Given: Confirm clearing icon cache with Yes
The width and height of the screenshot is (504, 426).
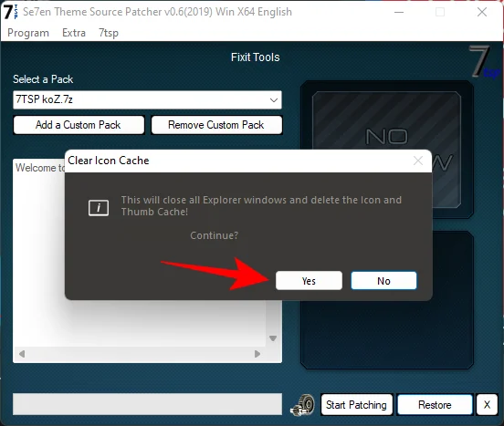Looking at the screenshot, I should point(309,281).
